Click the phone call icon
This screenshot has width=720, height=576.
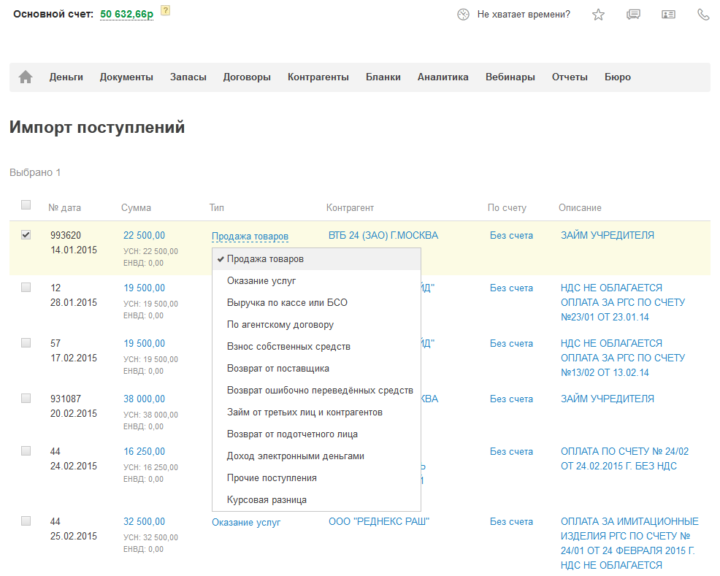703,15
